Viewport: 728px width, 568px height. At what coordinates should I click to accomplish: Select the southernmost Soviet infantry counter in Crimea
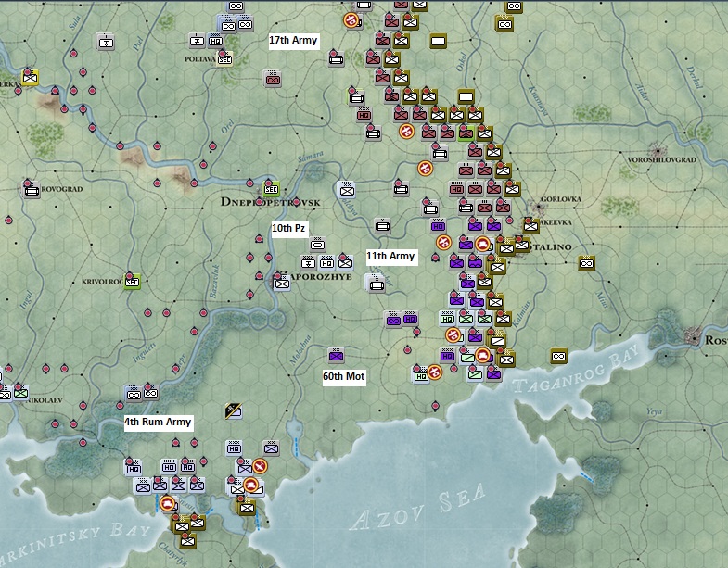[x=187, y=541]
